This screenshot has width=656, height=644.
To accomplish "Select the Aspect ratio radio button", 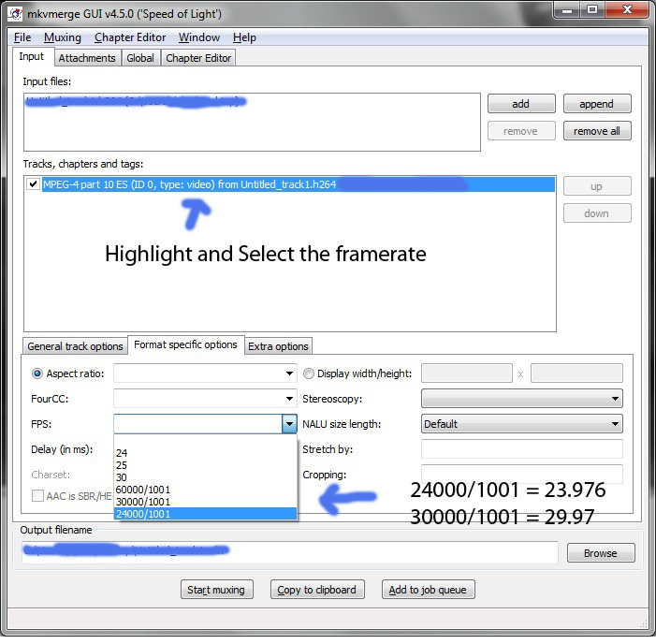I will (x=37, y=373).
